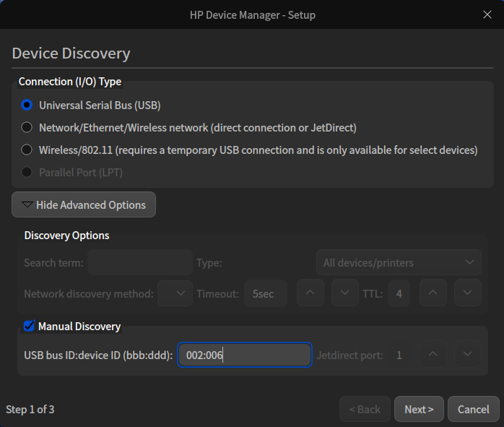The width and height of the screenshot is (504, 427).
Task: Click the Timeout value box showing 5sec
Action: [x=266, y=293]
